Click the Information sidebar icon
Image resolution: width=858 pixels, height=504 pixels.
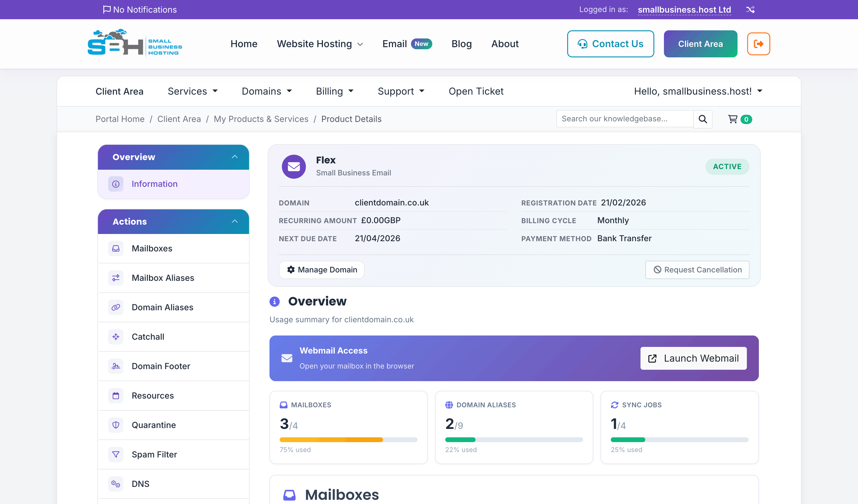click(x=116, y=184)
